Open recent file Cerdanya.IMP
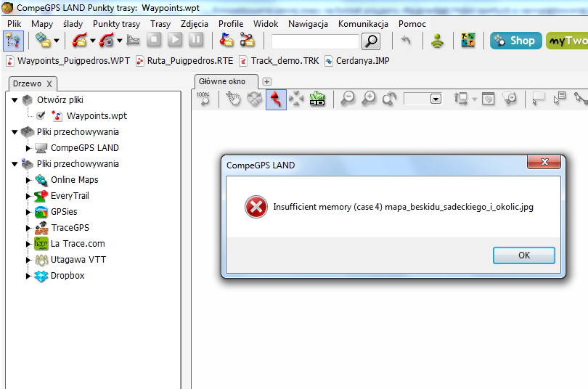The width and height of the screenshot is (588, 389). [x=357, y=61]
